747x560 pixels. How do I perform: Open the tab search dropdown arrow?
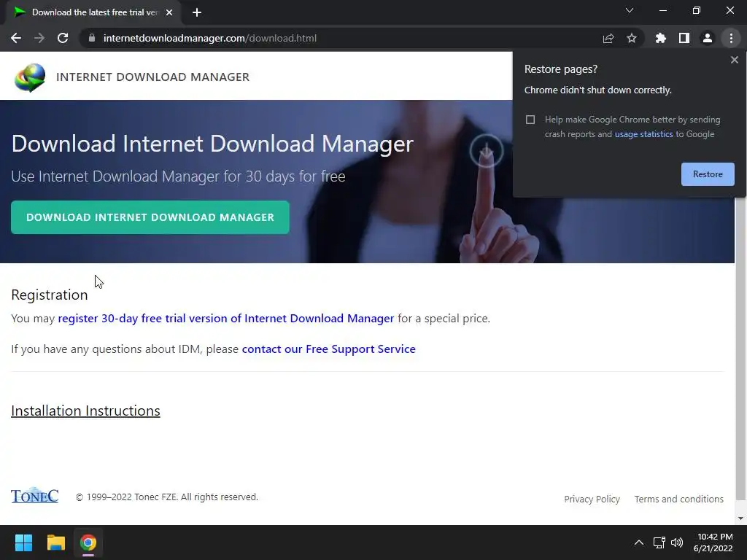pos(630,10)
